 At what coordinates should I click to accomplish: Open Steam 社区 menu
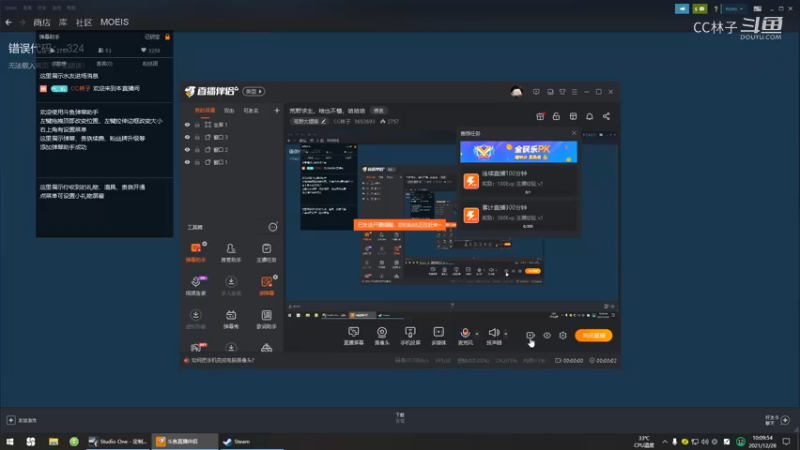tap(84, 22)
